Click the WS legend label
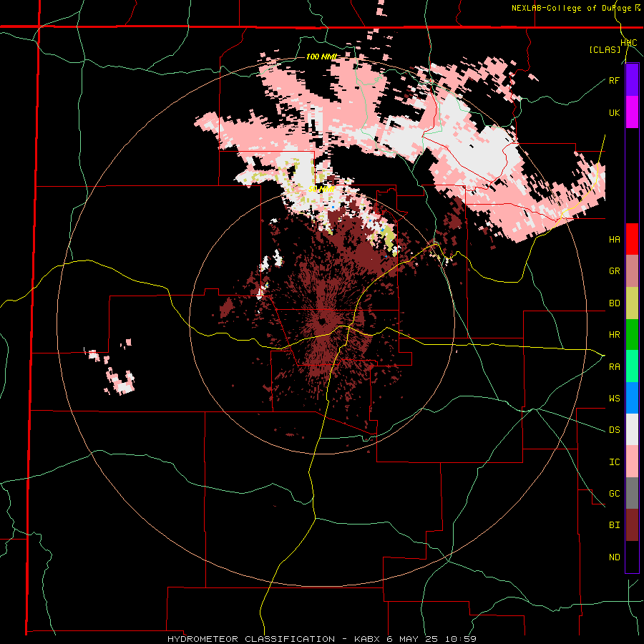 [x=614, y=399]
